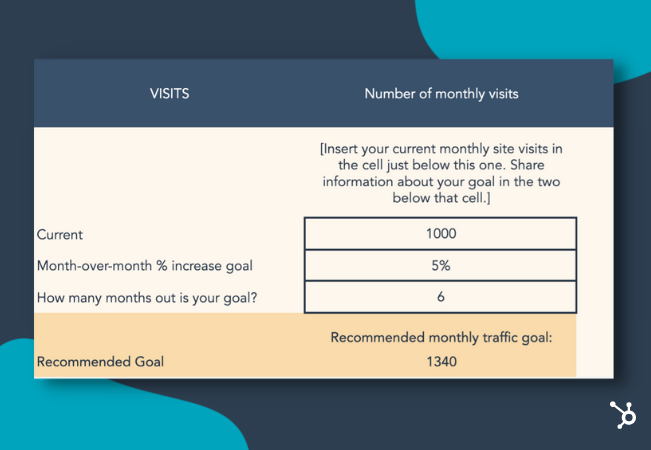Click the Recommended monthly traffic goal text
The height and width of the screenshot is (450, 651).
(441, 338)
